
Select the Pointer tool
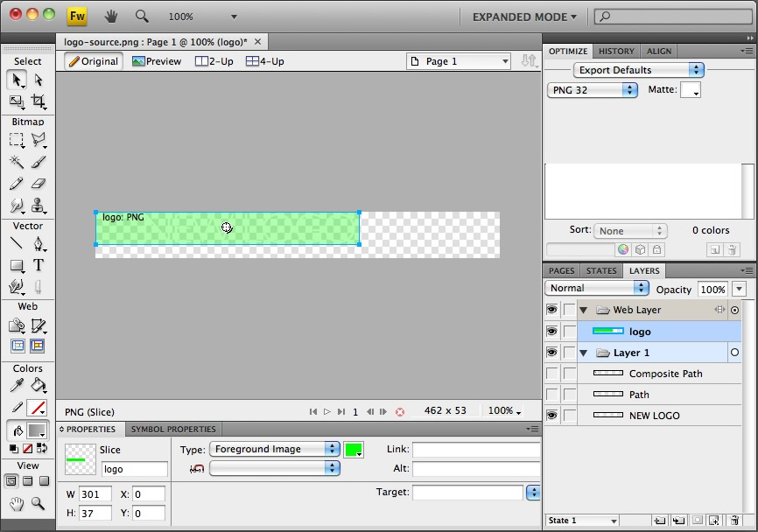pos(17,80)
